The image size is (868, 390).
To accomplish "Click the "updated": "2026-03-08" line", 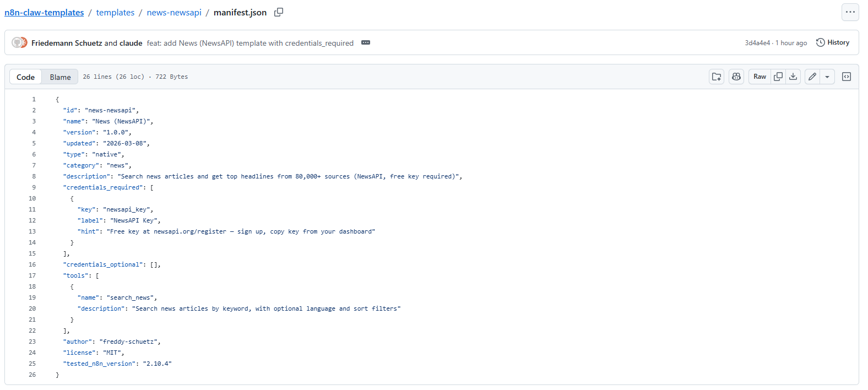I will coord(106,143).
